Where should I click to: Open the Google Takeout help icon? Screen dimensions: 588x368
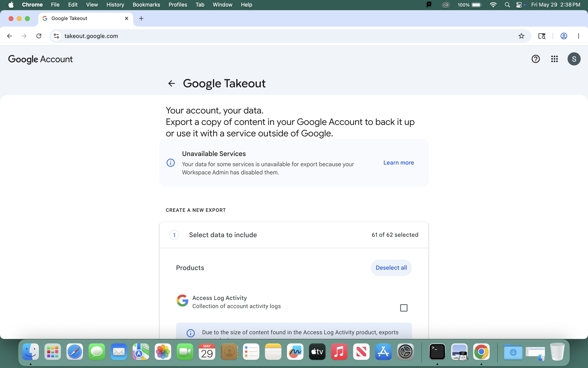pyautogui.click(x=536, y=59)
